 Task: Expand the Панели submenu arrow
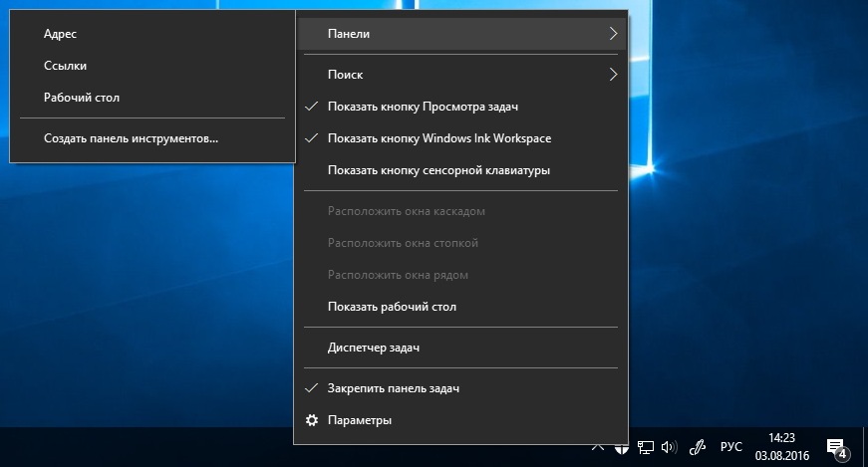click(x=613, y=34)
